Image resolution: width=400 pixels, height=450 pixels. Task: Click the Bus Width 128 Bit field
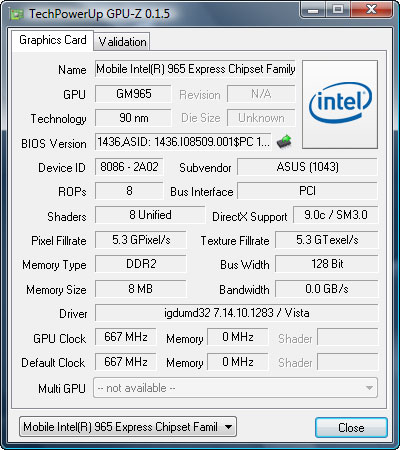(327, 264)
